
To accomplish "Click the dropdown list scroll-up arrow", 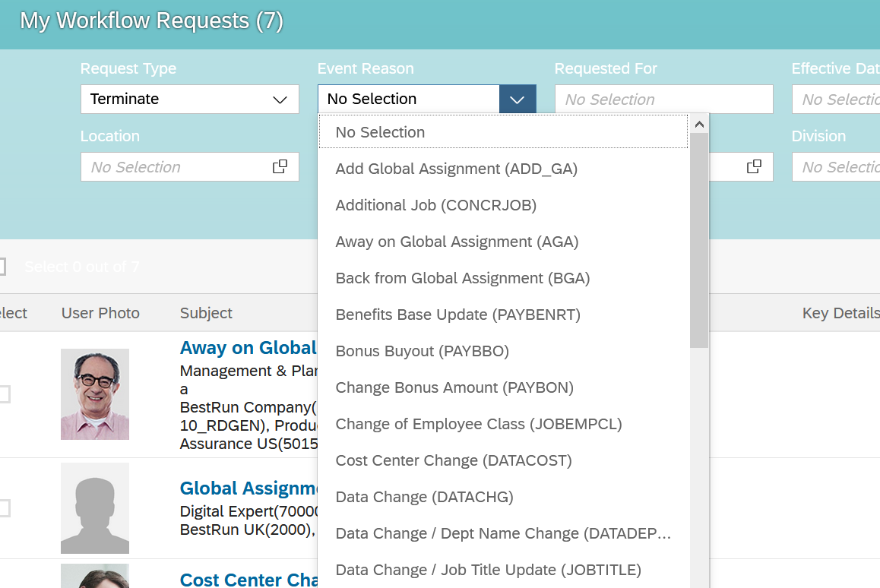I will (699, 124).
